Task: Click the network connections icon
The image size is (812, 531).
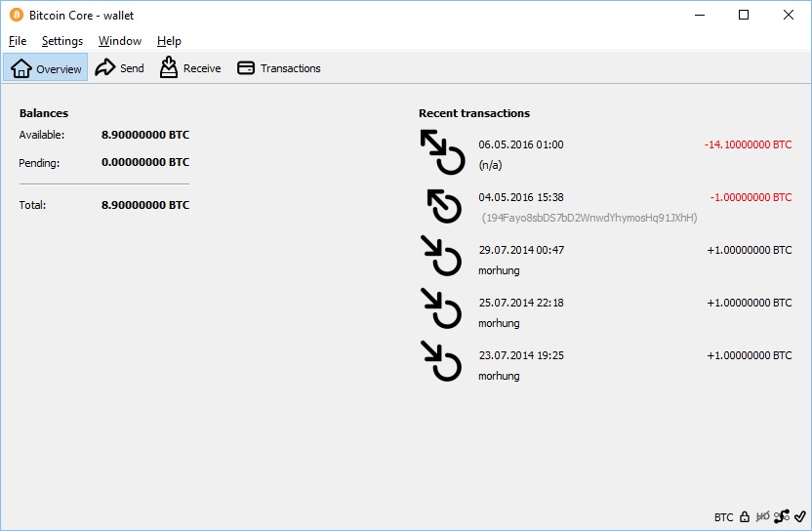Action: (782, 516)
